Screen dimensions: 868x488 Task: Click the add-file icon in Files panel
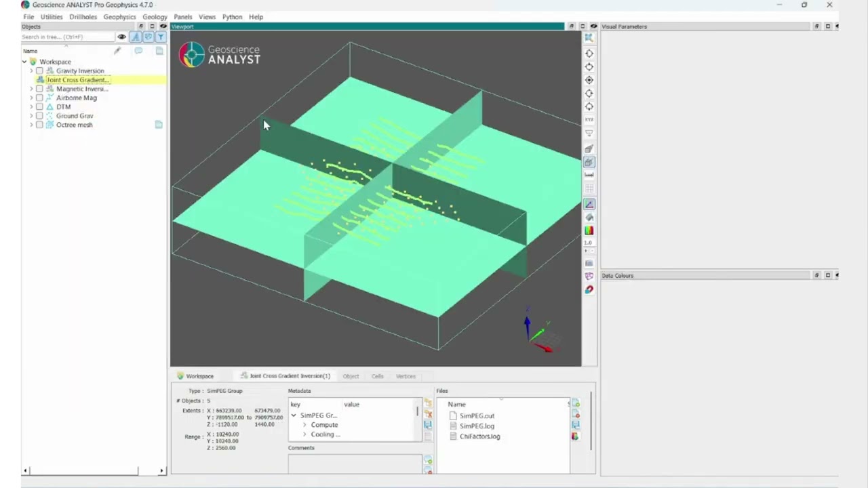pyautogui.click(x=575, y=403)
